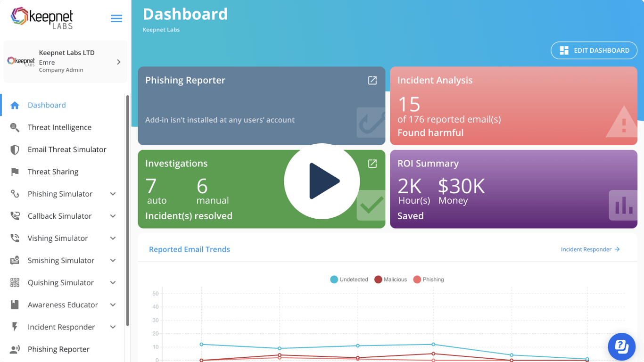The height and width of the screenshot is (362, 644).
Task: Expand the Phishing Simulator submenu
Action: (x=113, y=194)
